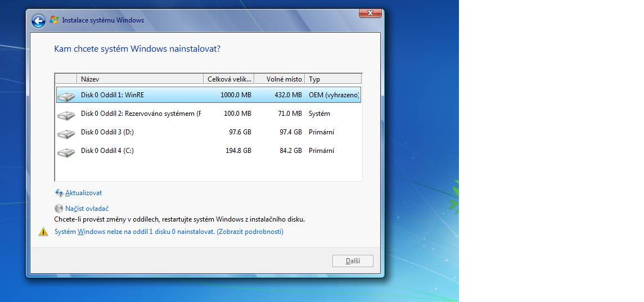
Task: Click the refresh icon beside Aktualizovat
Action: coord(59,193)
